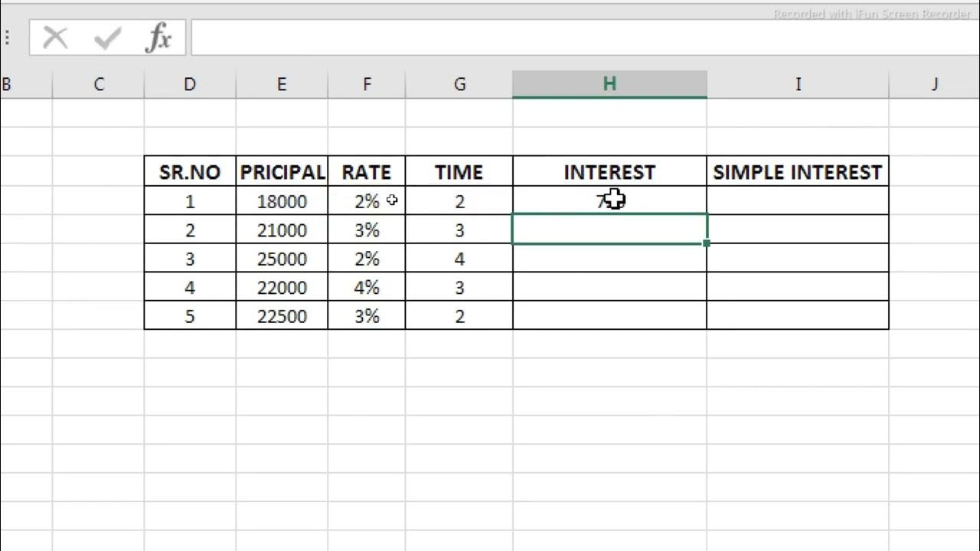Select column H header

(x=609, y=84)
